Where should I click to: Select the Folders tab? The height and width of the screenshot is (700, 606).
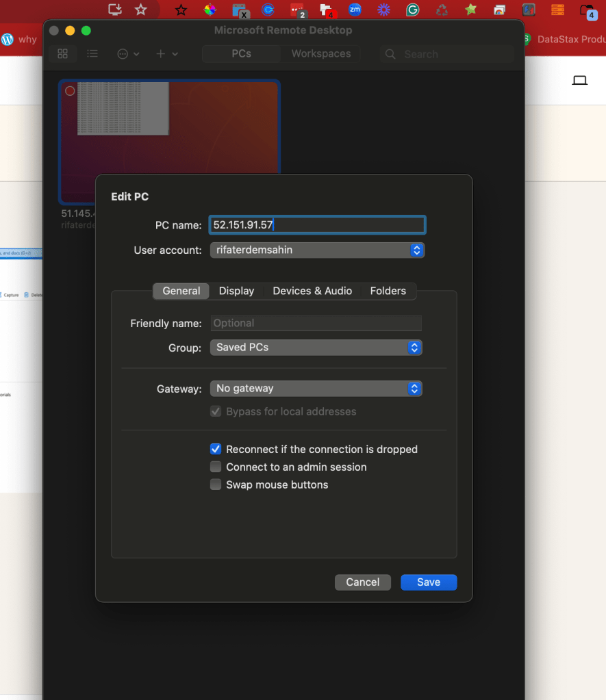pos(388,291)
